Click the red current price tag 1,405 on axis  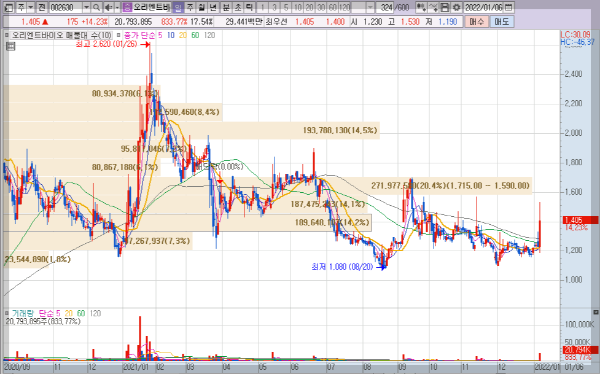point(580,220)
